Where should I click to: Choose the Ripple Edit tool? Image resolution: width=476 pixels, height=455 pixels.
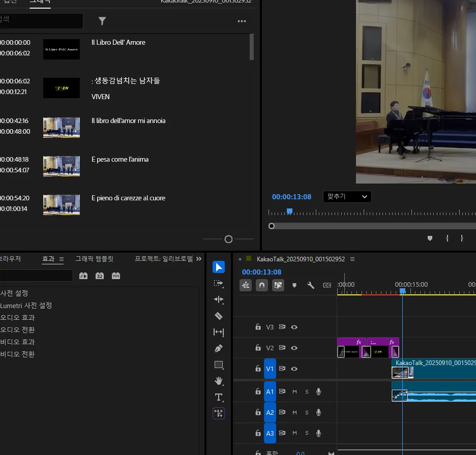(219, 299)
